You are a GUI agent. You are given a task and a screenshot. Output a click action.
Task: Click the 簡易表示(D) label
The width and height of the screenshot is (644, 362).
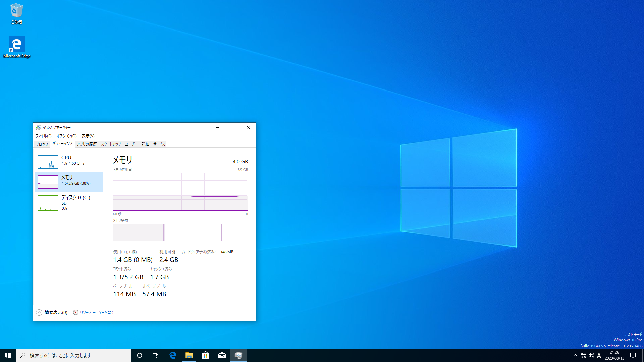point(56,313)
